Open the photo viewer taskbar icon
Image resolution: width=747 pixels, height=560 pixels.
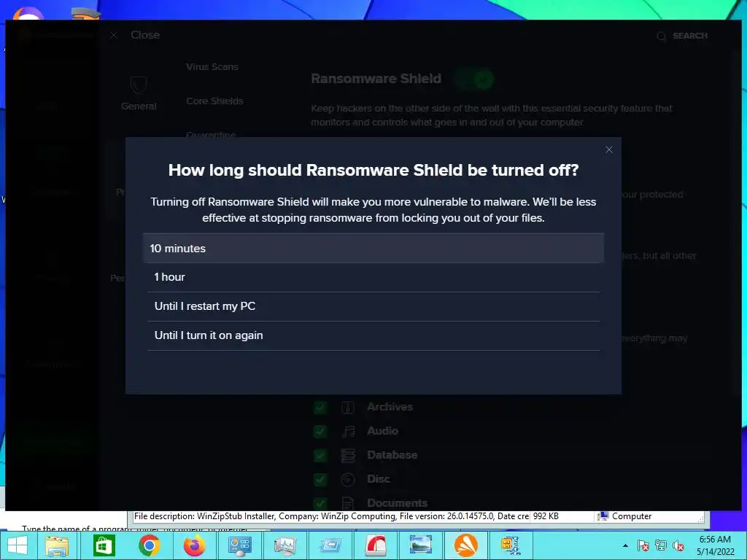pos(421,545)
